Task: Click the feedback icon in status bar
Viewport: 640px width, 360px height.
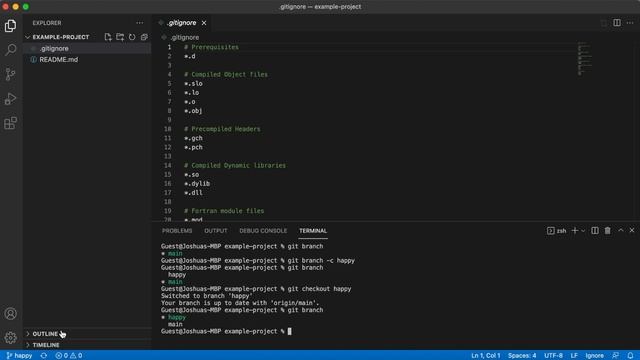Action: pos(616,356)
